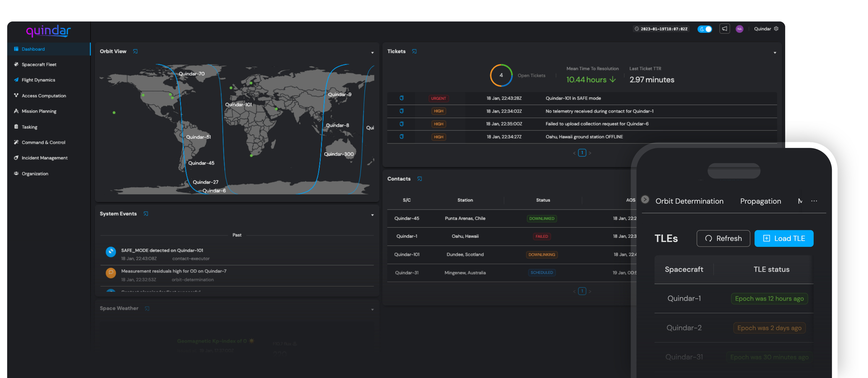Click the Open Tickets circular gauge

(501, 75)
